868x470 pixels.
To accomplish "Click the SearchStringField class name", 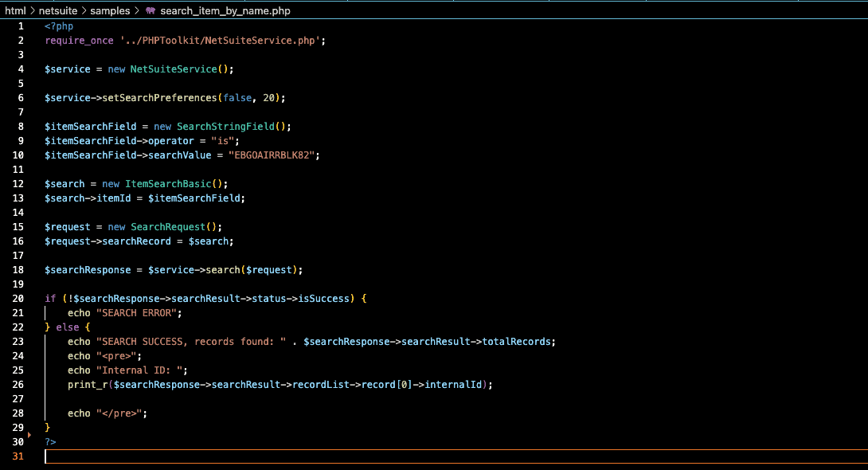I will coord(225,127).
